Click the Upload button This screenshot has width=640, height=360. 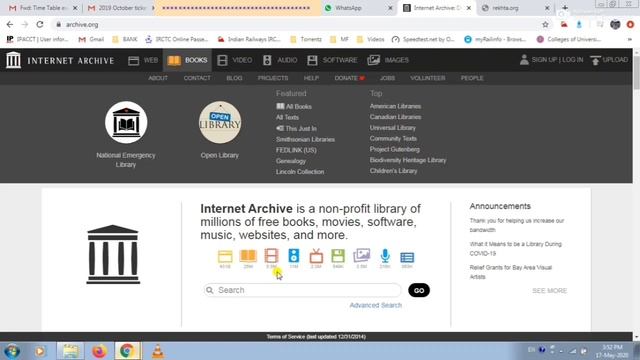click(609, 60)
